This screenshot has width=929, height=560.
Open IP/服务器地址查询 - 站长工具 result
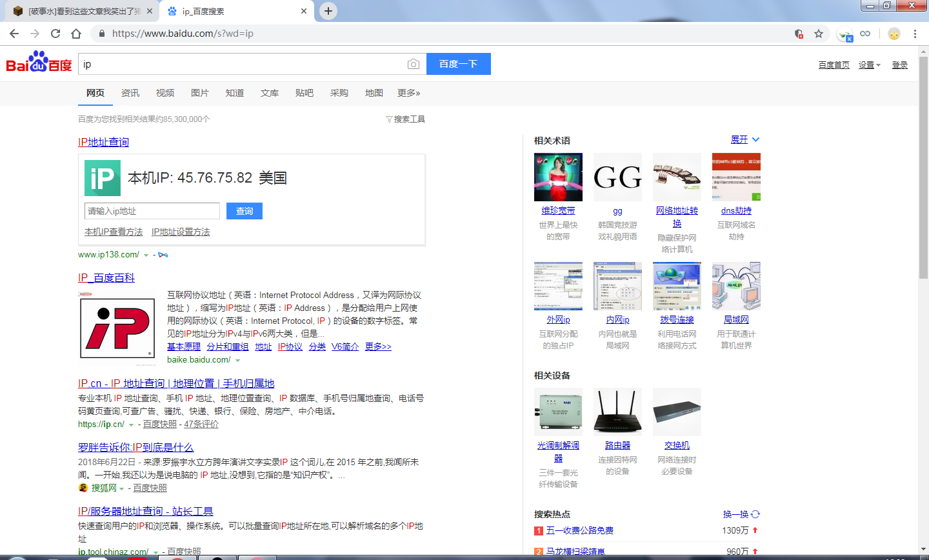[145, 511]
